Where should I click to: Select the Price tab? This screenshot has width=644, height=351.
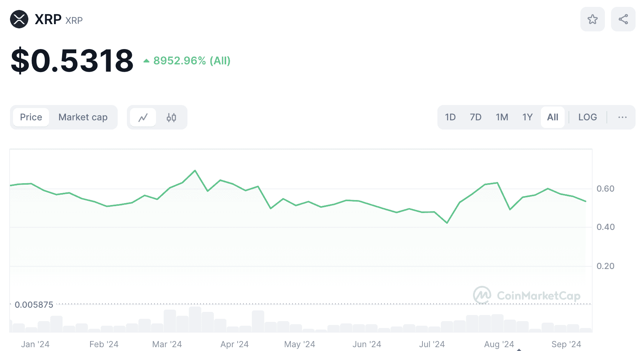click(x=31, y=117)
